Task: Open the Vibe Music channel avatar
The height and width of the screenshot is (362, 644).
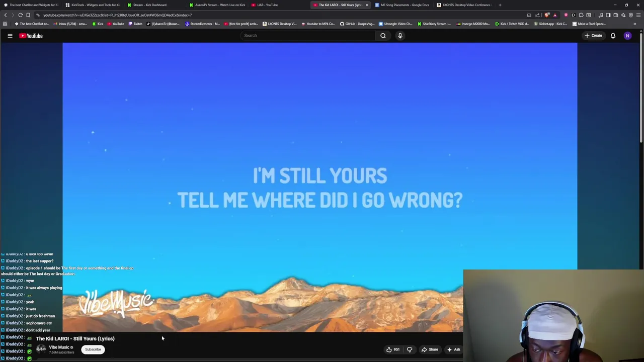Action: 41,349
